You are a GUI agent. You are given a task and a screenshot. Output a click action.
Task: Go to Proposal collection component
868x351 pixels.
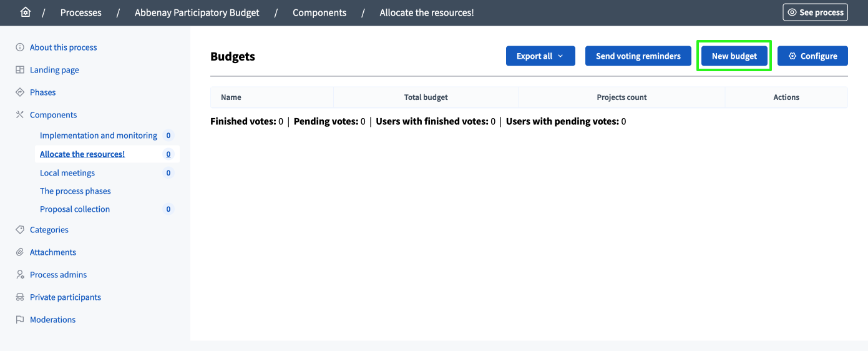pyautogui.click(x=75, y=209)
